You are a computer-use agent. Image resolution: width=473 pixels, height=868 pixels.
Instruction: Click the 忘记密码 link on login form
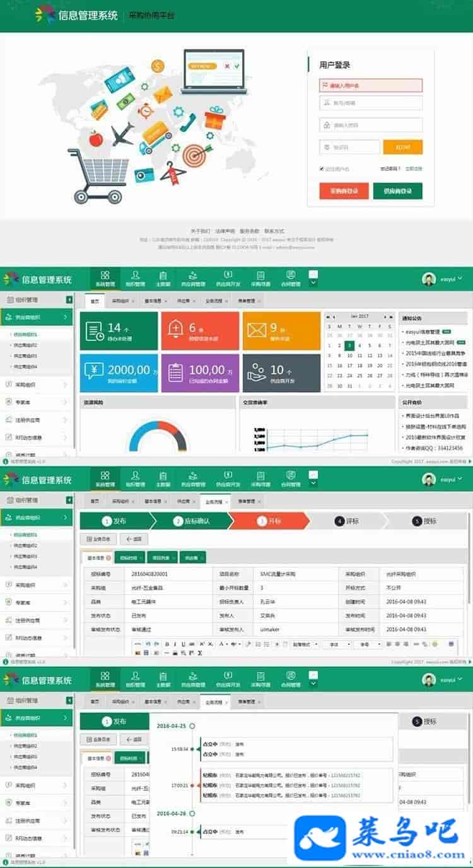click(389, 168)
